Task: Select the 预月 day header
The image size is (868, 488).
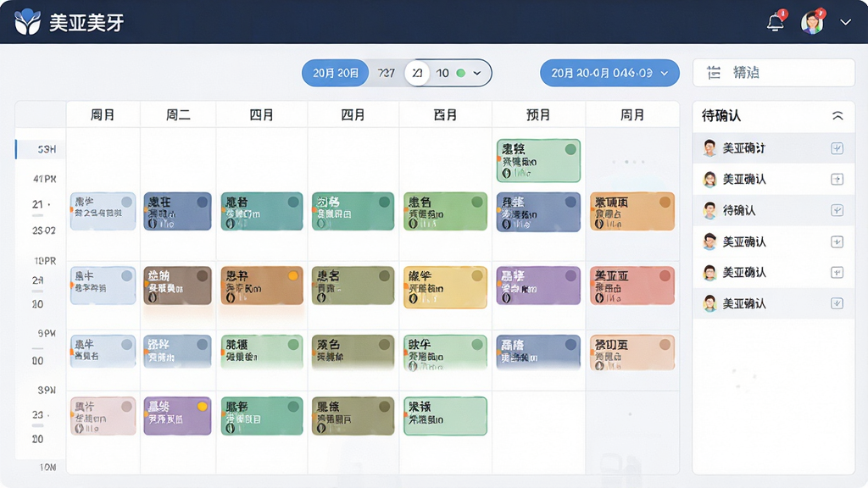Action: (x=538, y=115)
